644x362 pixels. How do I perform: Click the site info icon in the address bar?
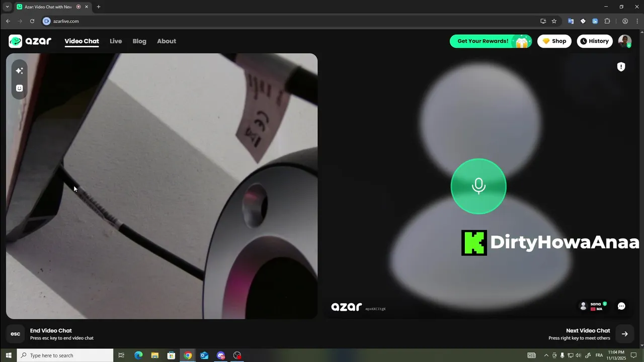47,21
